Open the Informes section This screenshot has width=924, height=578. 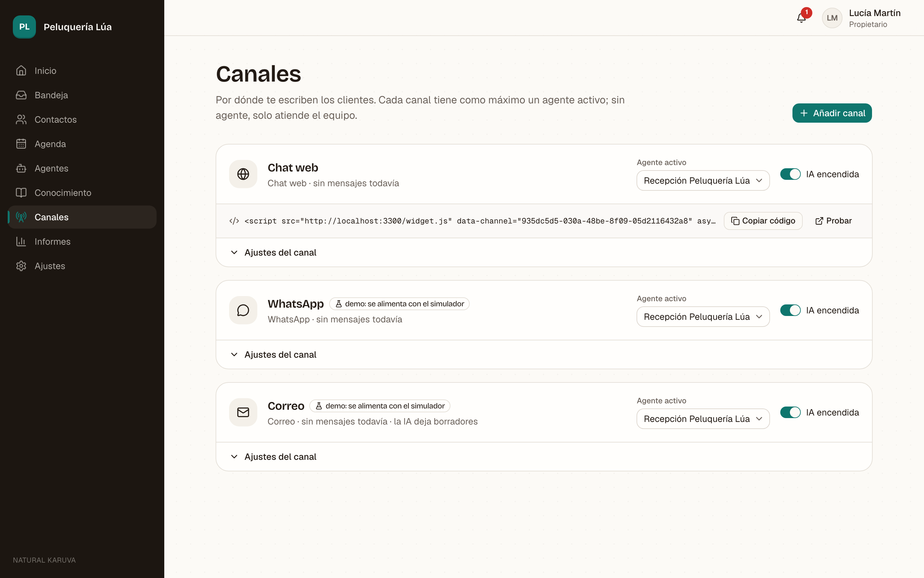(x=82, y=241)
